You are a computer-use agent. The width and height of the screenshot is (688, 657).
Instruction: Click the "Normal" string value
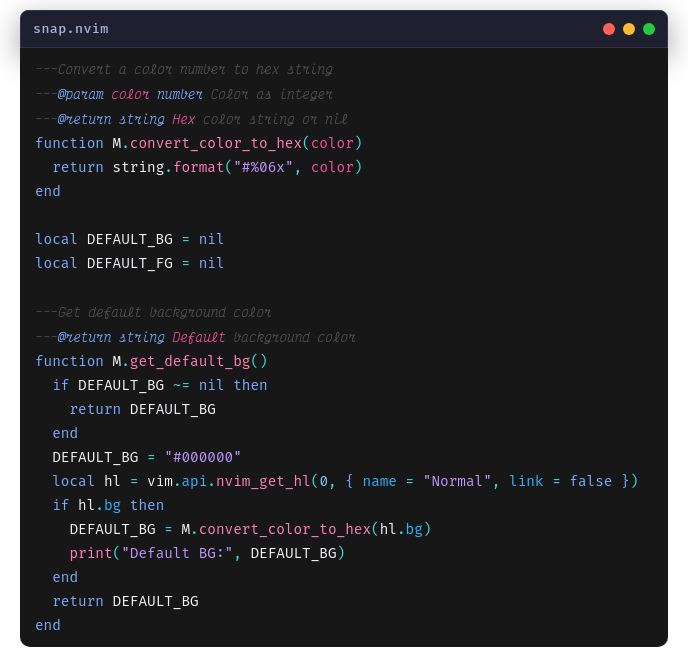pos(457,481)
